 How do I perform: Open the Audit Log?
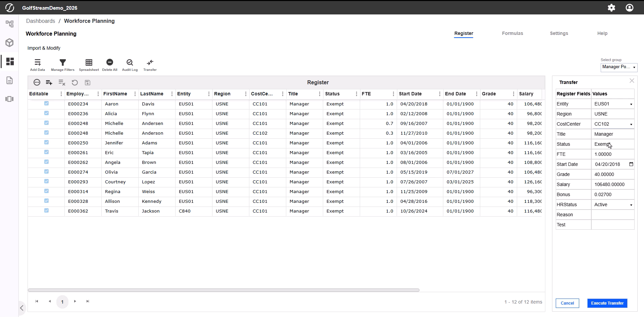pos(130,65)
